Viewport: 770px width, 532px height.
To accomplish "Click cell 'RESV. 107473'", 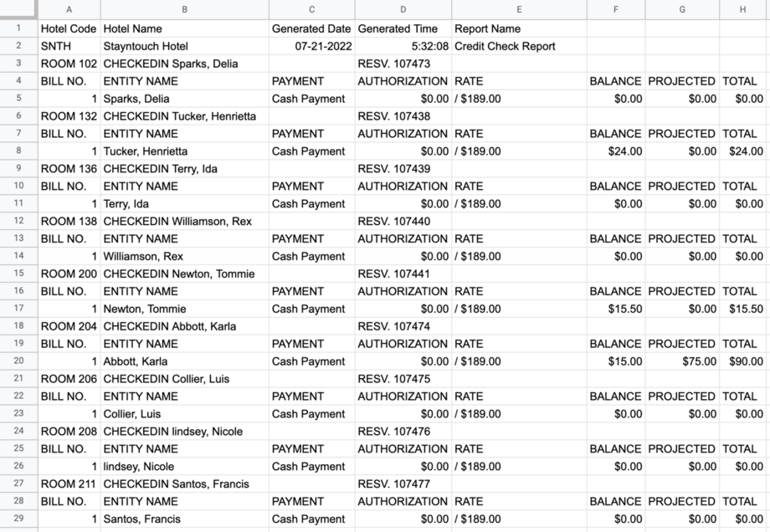I will [x=403, y=64].
